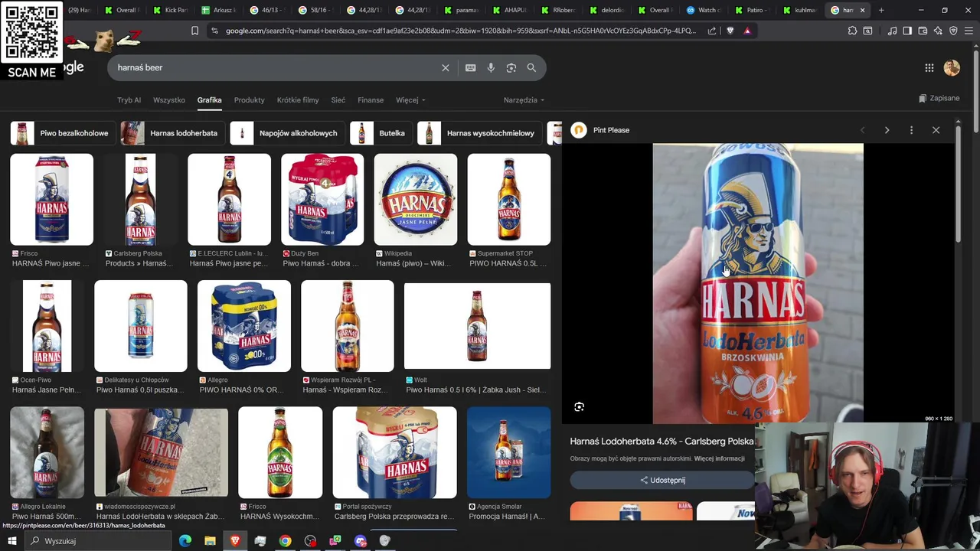
Task: Expand the Narzędzia tools dropdown
Action: [524, 100]
